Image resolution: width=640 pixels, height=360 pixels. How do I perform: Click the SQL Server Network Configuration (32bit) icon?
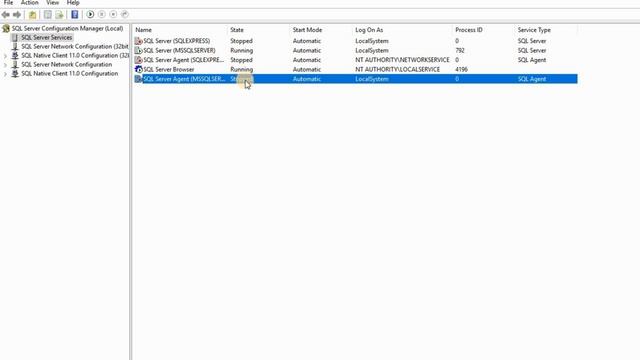15,47
